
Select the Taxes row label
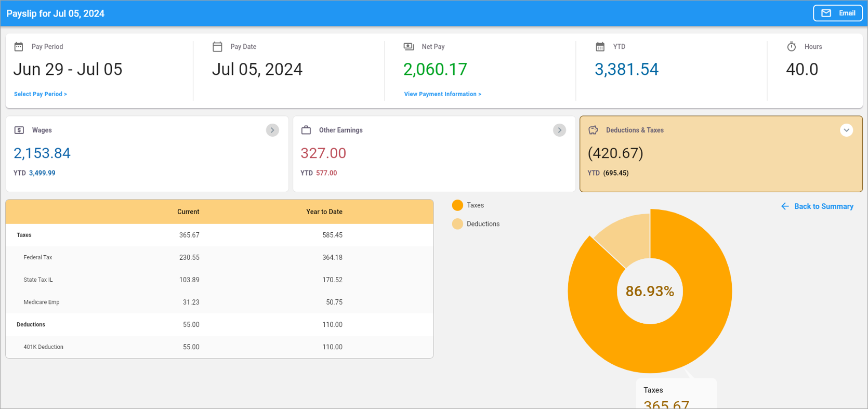(x=24, y=235)
